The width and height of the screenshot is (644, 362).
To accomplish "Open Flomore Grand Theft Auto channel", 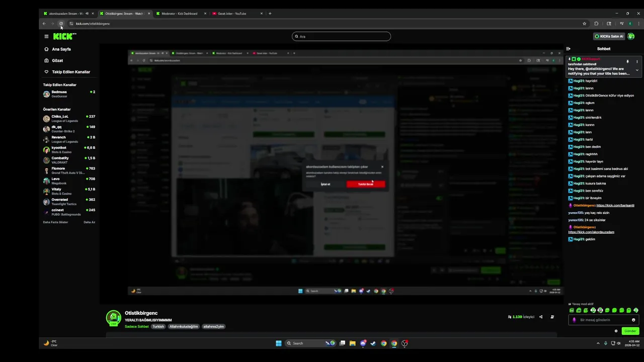I will tap(69, 170).
